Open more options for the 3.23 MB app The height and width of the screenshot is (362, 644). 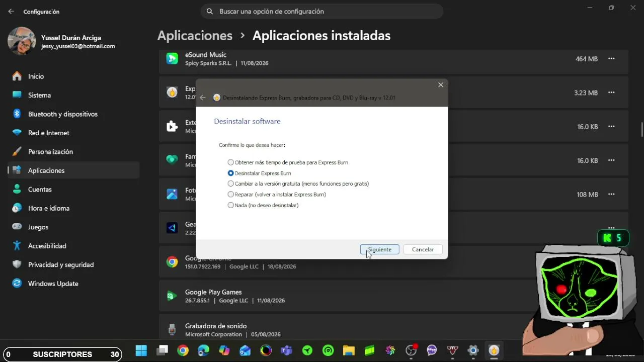tap(611, 93)
